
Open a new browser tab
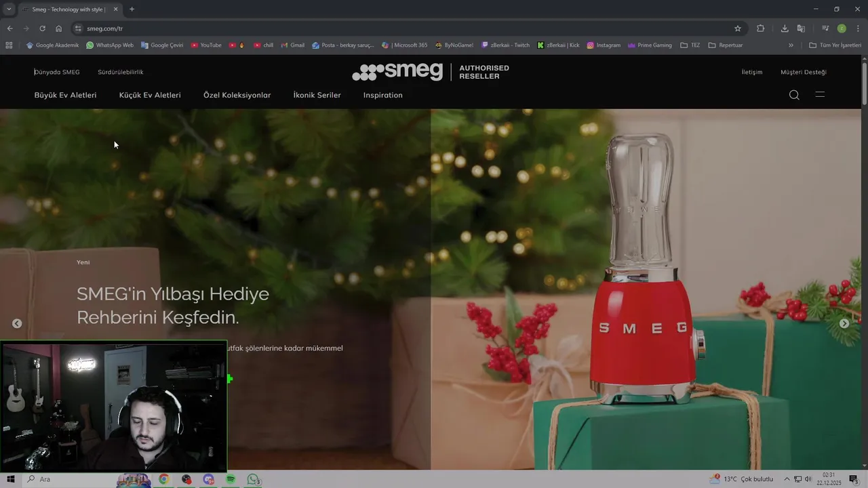132,9
